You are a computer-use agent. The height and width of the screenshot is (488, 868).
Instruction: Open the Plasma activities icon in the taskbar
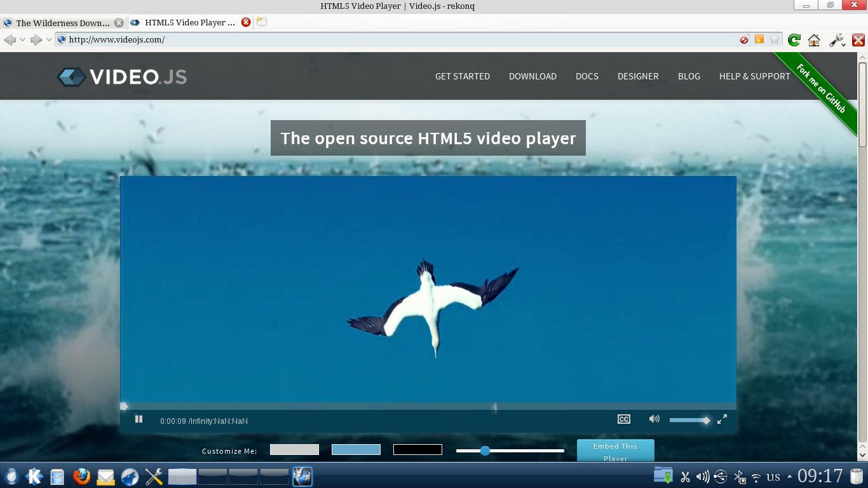tap(11, 476)
